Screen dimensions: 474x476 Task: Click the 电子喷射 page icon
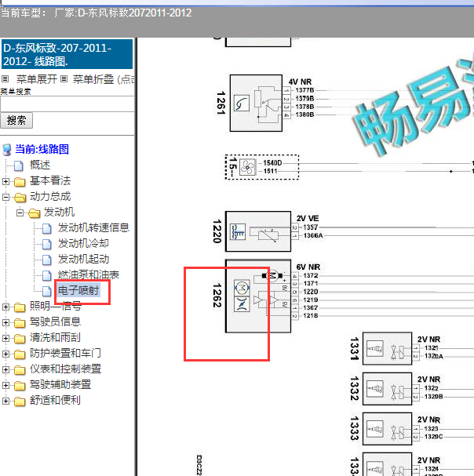tap(47, 292)
